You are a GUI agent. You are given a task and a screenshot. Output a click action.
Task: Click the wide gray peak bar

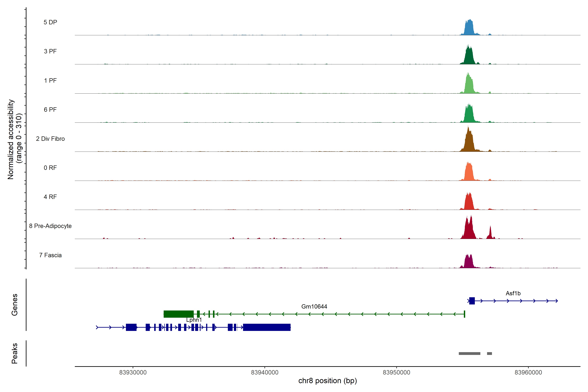tap(469, 353)
